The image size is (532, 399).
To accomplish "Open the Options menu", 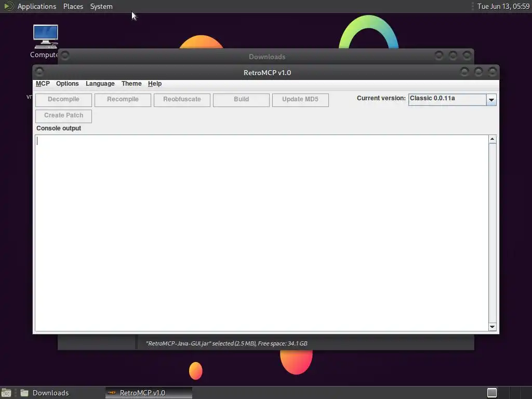I will [67, 84].
